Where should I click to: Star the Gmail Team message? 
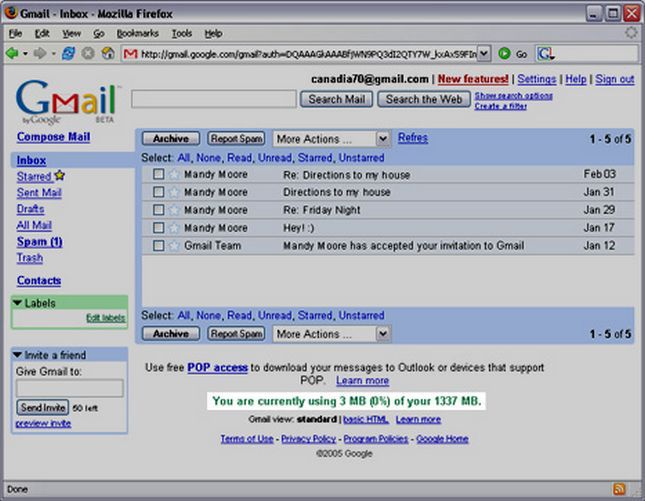(x=174, y=246)
